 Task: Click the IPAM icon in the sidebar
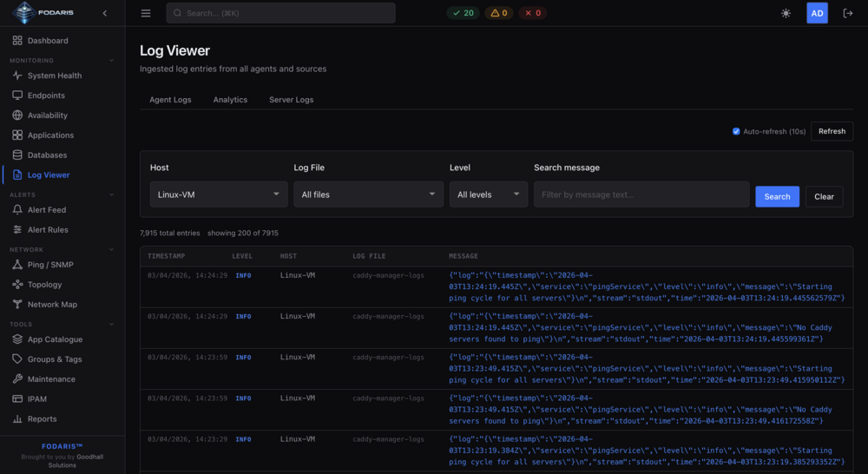[x=17, y=399]
